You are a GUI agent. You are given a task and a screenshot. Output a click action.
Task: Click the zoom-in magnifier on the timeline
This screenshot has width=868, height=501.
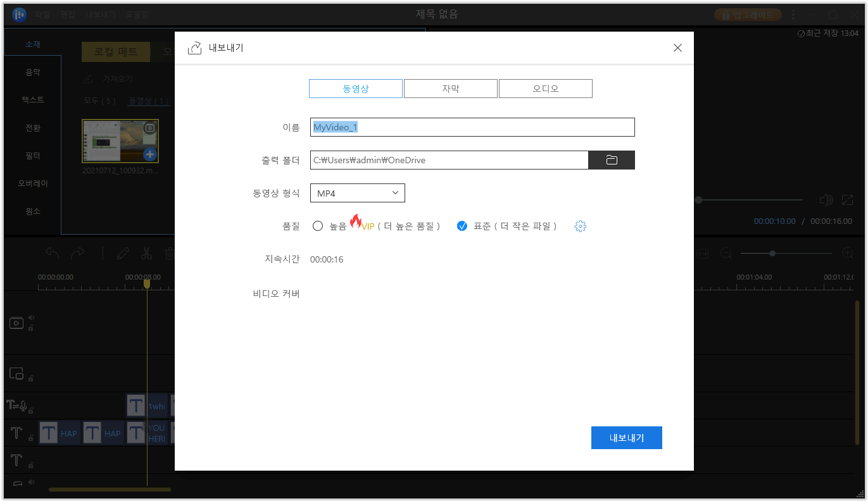tap(848, 253)
